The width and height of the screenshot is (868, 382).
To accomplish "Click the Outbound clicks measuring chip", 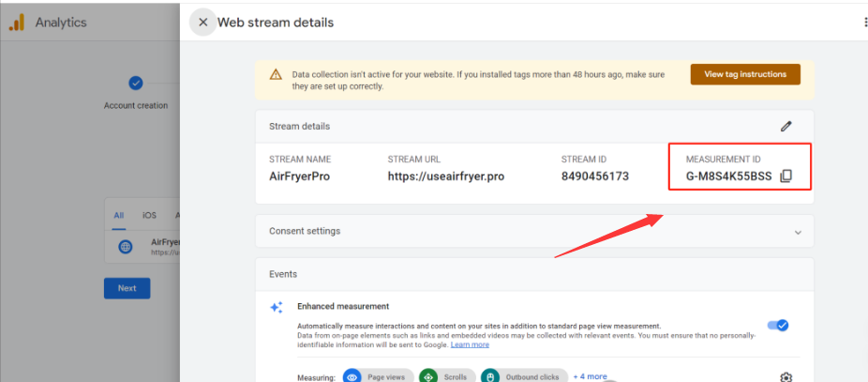I will point(525,376).
